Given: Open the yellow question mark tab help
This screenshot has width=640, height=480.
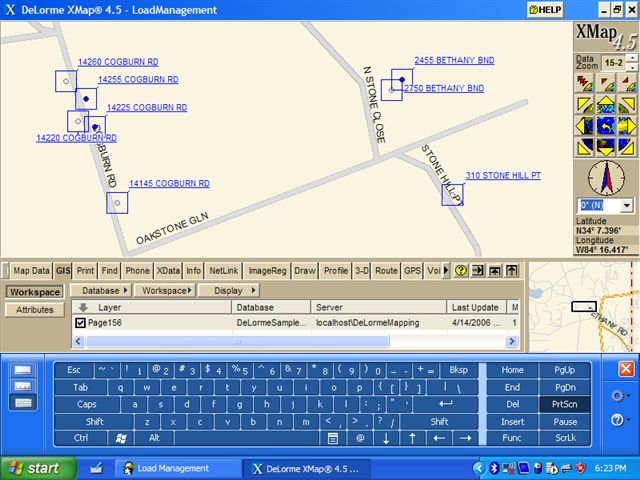Looking at the screenshot, I should [x=461, y=270].
